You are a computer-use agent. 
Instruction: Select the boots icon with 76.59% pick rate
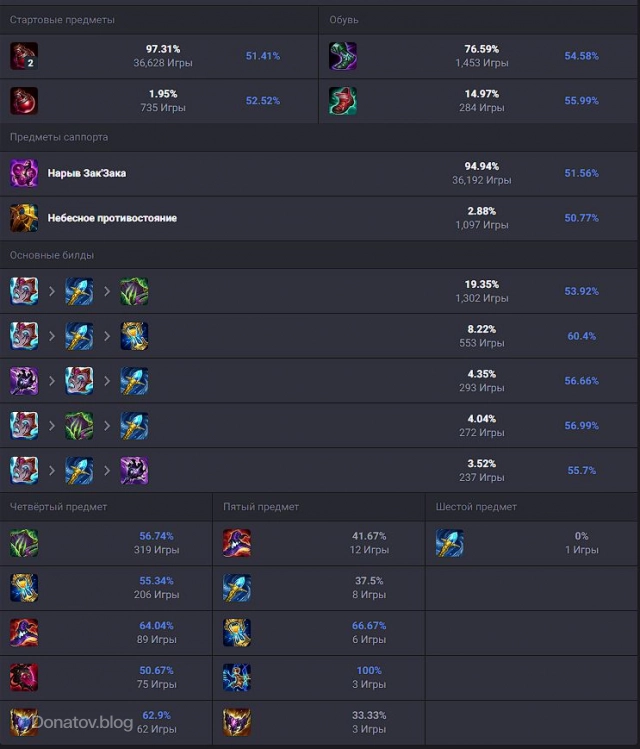(343, 56)
